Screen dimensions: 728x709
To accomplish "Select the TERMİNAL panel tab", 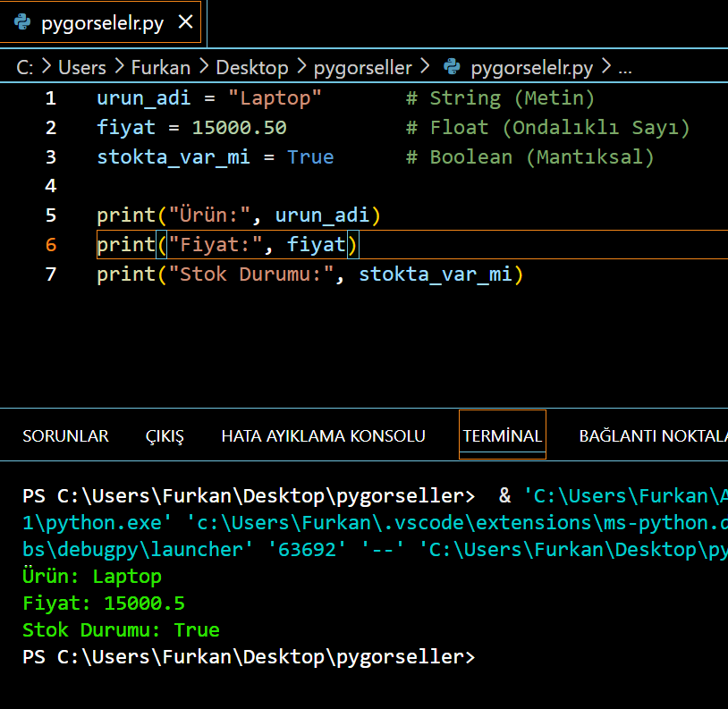I will [502, 436].
